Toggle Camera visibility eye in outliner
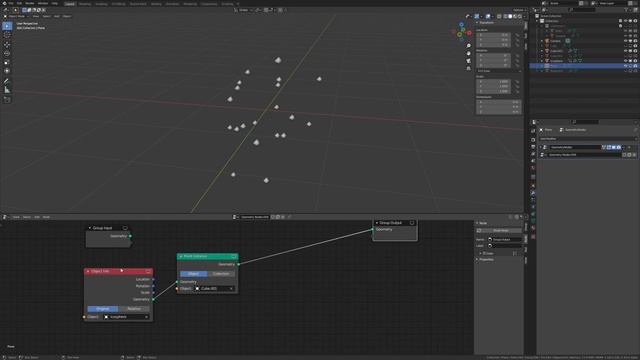The width and height of the screenshot is (640, 360). click(x=625, y=41)
